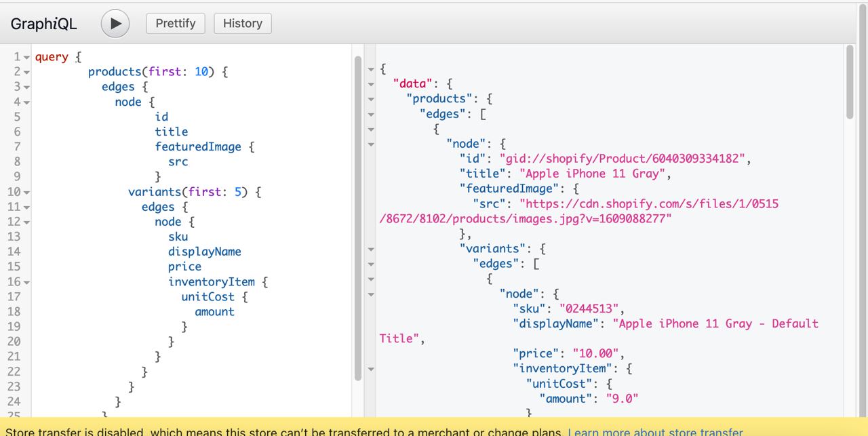Collapse products fold arrow on line 2
Screen dimensions: 868x436
pos(26,73)
